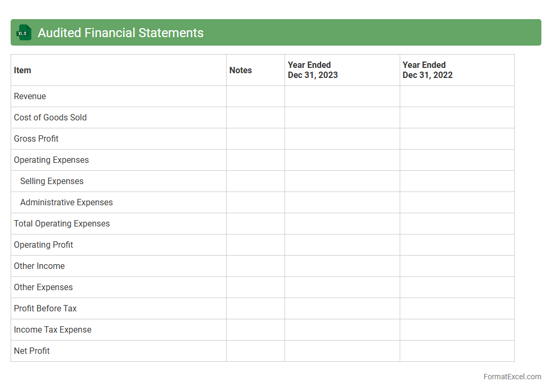Click the Cost of Goods Sold cell
This screenshot has width=552, height=392.
click(x=50, y=118)
